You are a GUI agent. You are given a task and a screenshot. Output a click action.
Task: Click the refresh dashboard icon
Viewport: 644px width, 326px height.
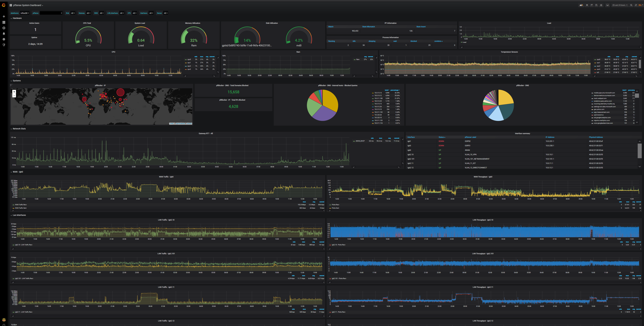[636, 5]
